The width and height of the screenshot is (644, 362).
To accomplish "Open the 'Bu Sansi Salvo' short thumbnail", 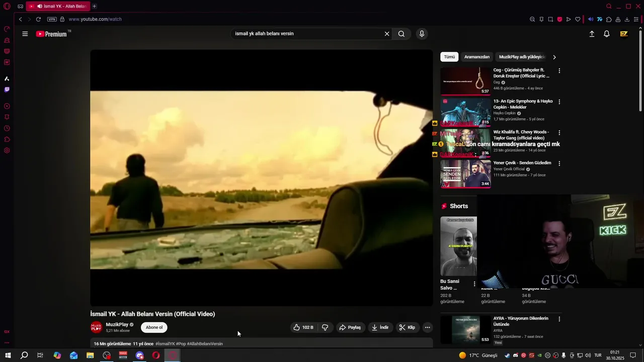I will 458,246.
